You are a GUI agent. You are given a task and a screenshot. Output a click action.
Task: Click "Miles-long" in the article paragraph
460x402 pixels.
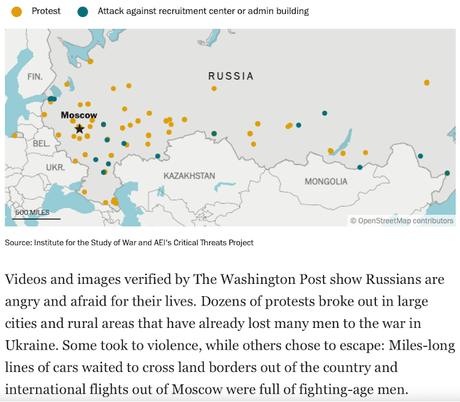coord(422,345)
